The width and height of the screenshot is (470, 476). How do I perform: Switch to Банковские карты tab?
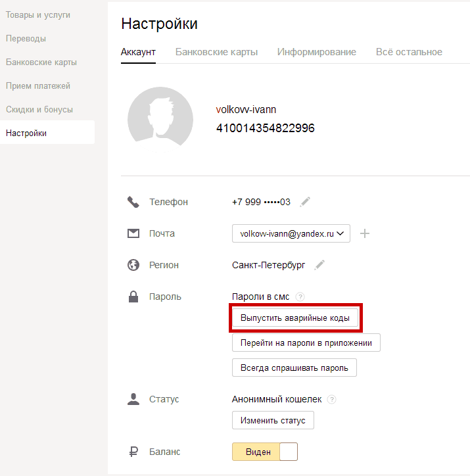216,52
